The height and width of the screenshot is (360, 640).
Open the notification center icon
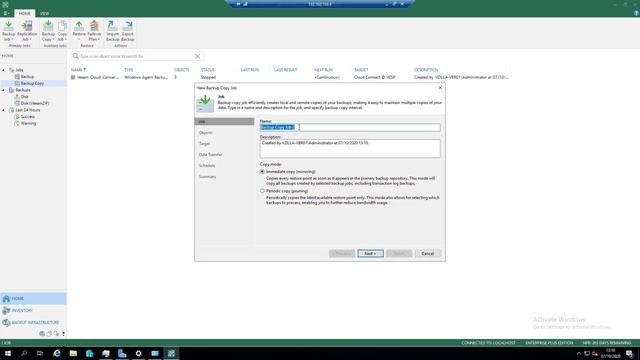(x=629, y=353)
